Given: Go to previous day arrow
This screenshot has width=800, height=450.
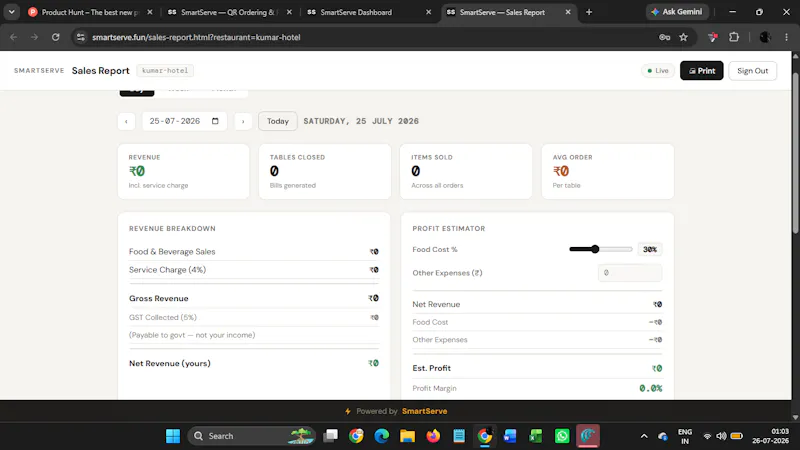Looking at the screenshot, I should coord(126,121).
